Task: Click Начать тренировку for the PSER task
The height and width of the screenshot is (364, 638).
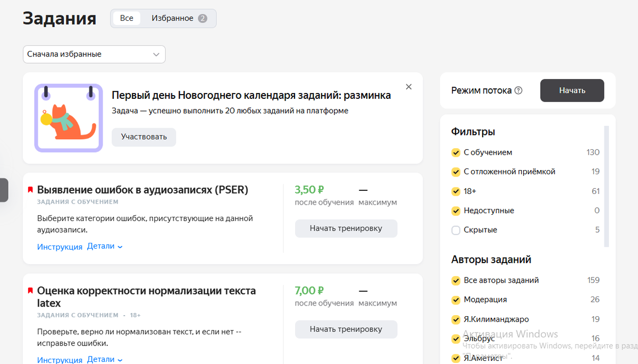Action: tap(346, 228)
